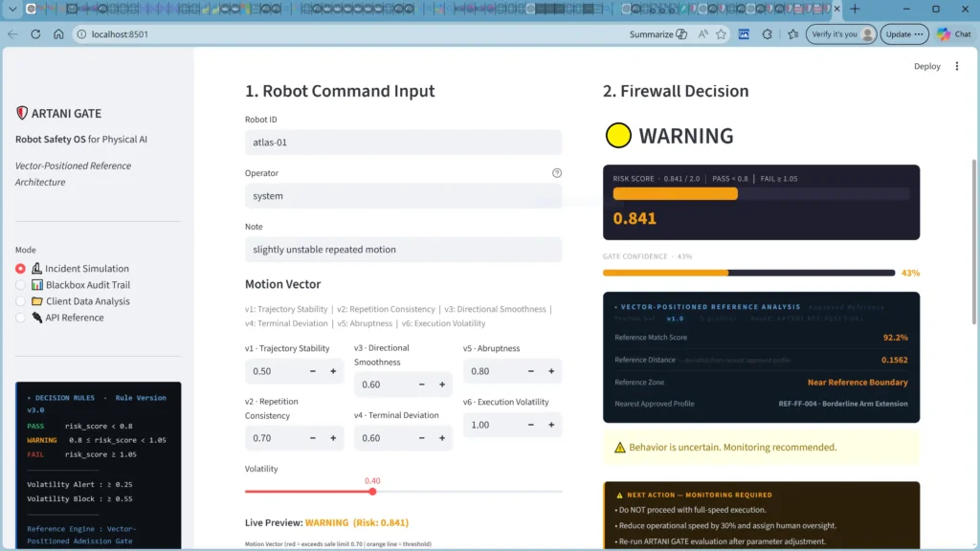Click the Read Aloud icon in address bar

[702, 34]
